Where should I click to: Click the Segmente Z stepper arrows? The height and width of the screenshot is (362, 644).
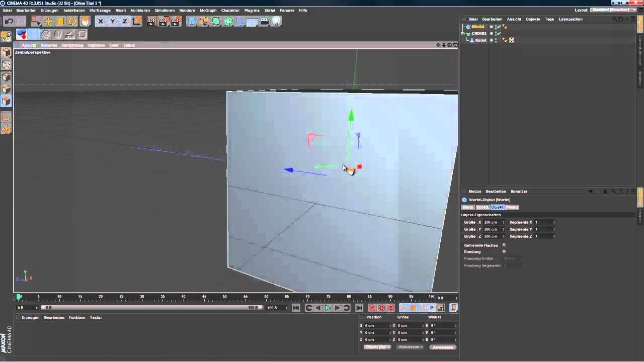point(554,236)
